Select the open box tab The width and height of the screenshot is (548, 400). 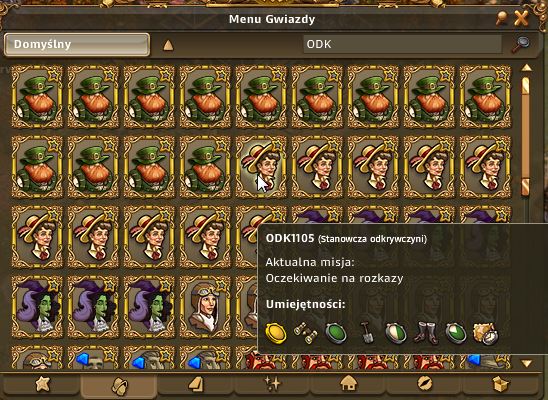coord(501,384)
